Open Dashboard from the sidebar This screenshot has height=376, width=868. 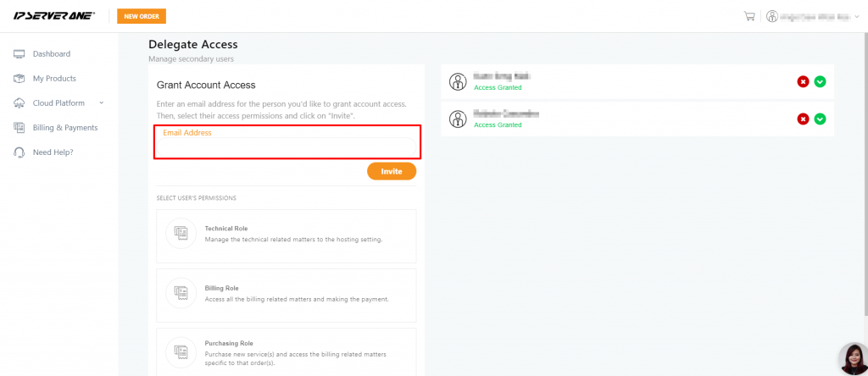(x=52, y=53)
